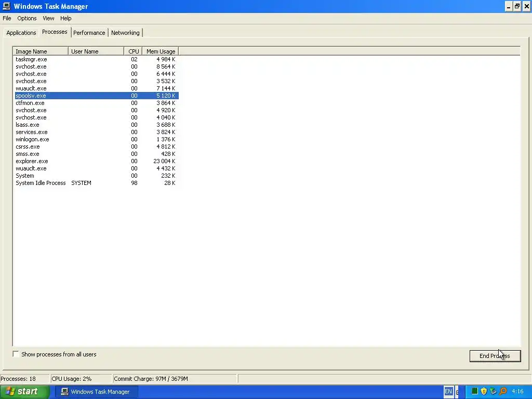The width and height of the screenshot is (532, 399).
Task: Select the Processes tab
Action: tap(55, 32)
